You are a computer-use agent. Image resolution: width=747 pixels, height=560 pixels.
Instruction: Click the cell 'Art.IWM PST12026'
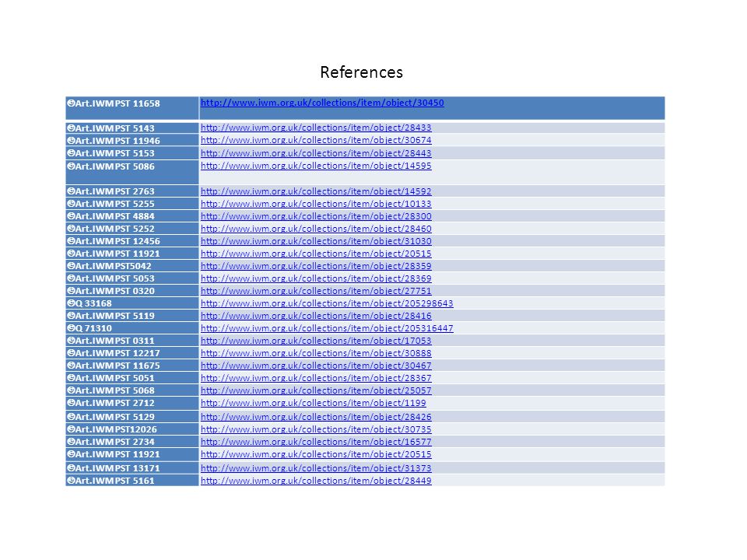coord(132,429)
